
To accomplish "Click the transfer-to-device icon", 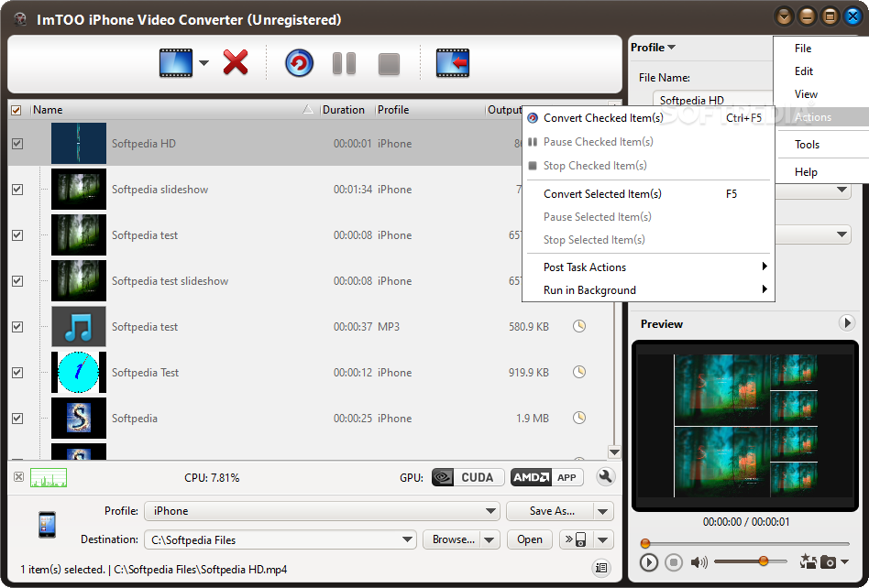I will coord(577,539).
